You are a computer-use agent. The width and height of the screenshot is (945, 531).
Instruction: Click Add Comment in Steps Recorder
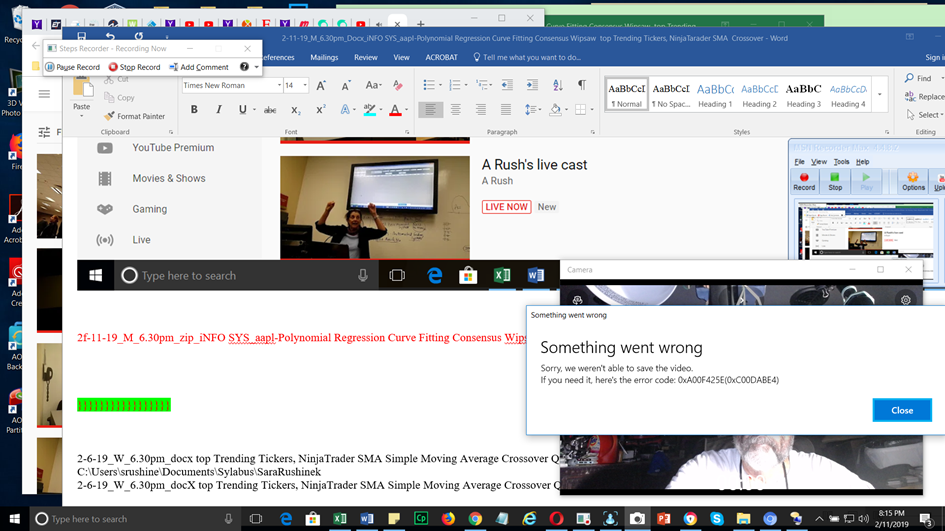pyautogui.click(x=199, y=67)
